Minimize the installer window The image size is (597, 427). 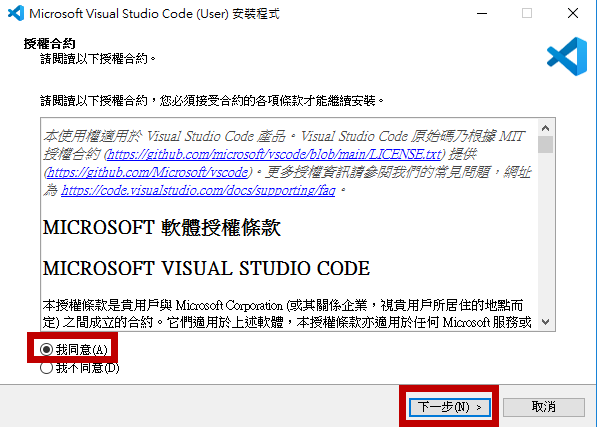(x=482, y=13)
